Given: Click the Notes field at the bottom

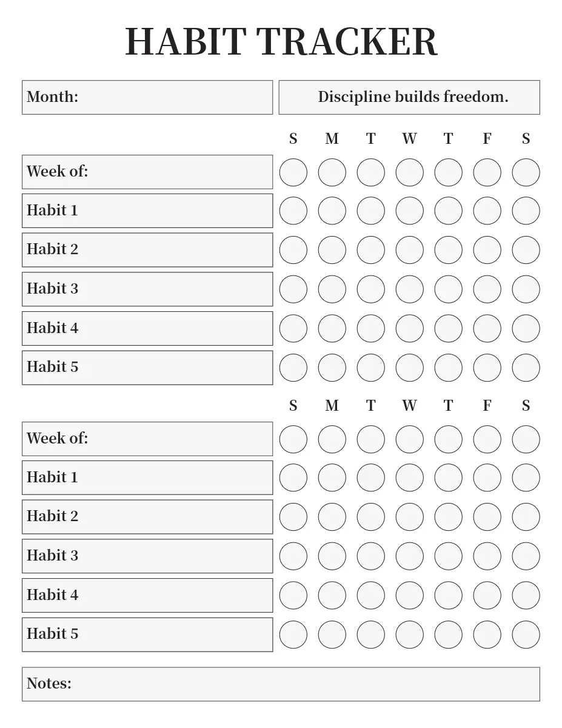Looking at the screenshot, I should point(281,684).
